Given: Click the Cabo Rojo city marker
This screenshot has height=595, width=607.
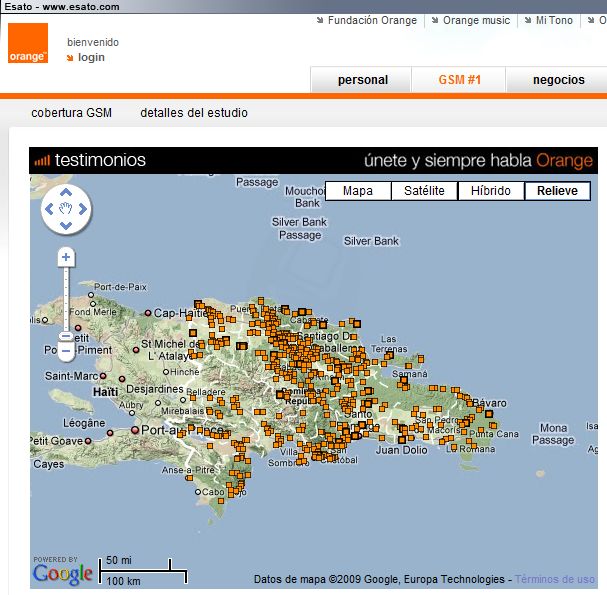Looking at the screenshot, I should point(198,492).
